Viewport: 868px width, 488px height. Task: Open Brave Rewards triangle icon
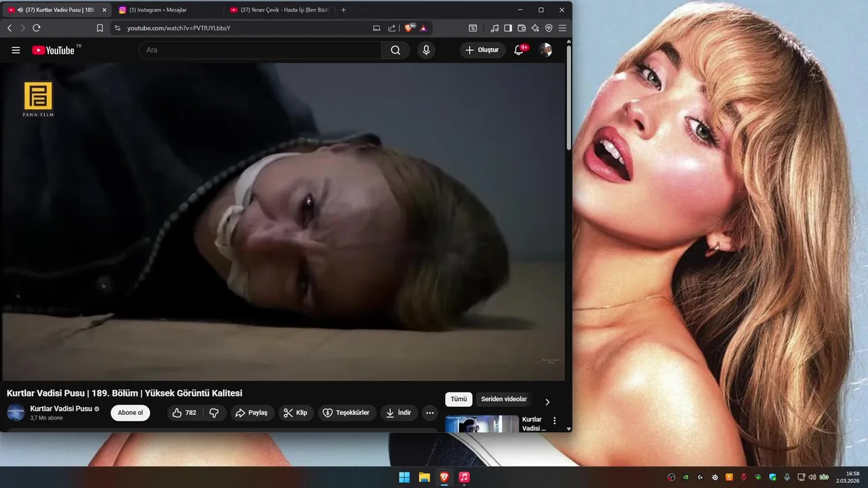(x=423, y=28)
